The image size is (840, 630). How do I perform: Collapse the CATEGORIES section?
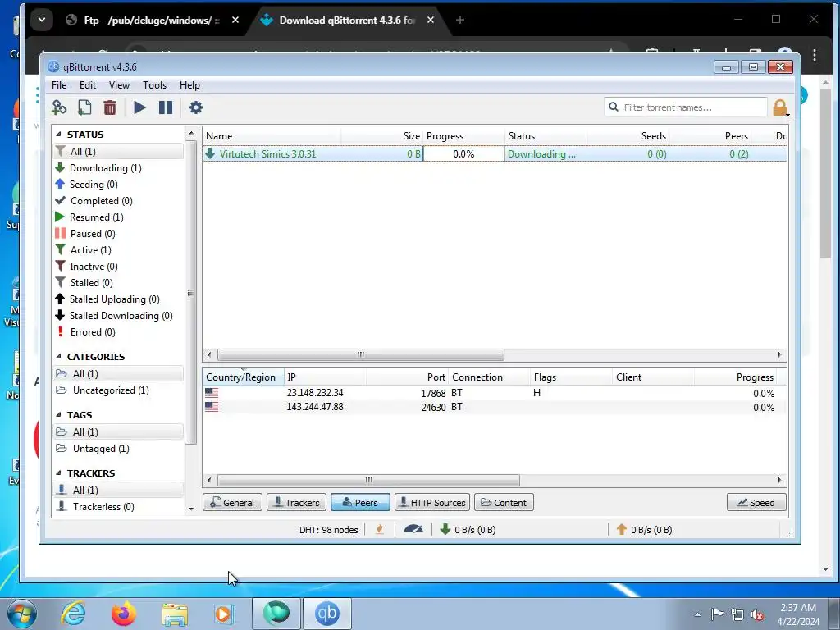click(x=58, y=357)
